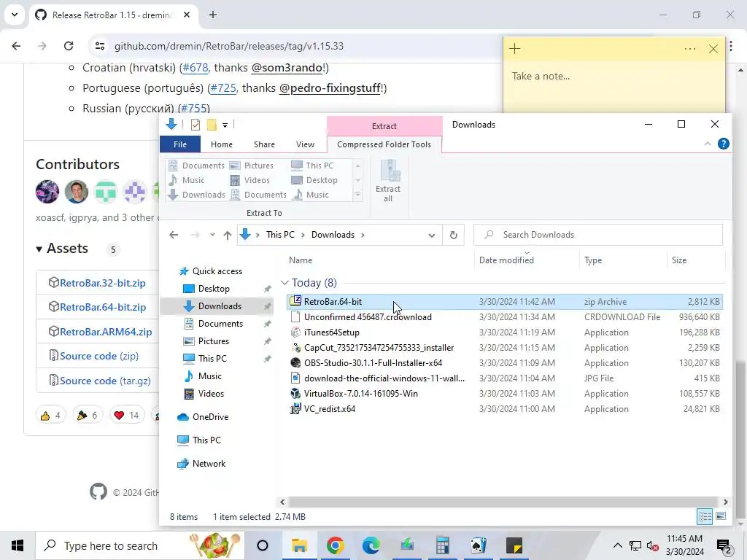Open Task View cortana circle icon
The width and height of the screenshot is (747, 560).
pos(263,545)
